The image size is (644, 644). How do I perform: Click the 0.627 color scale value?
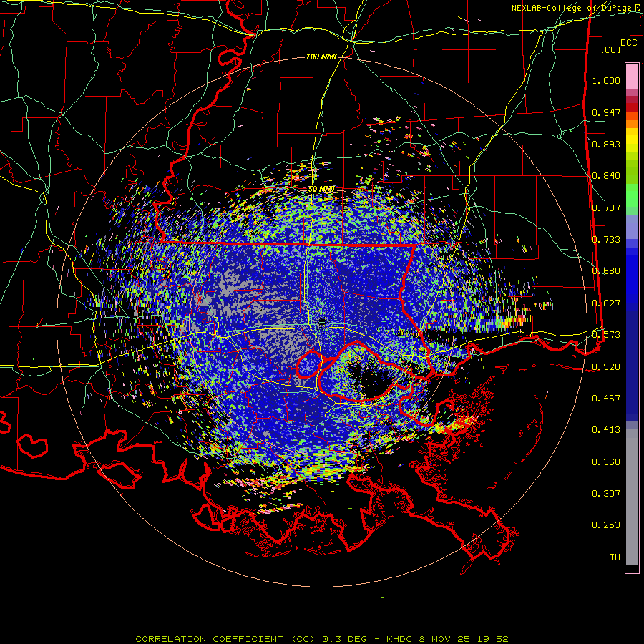606,303
